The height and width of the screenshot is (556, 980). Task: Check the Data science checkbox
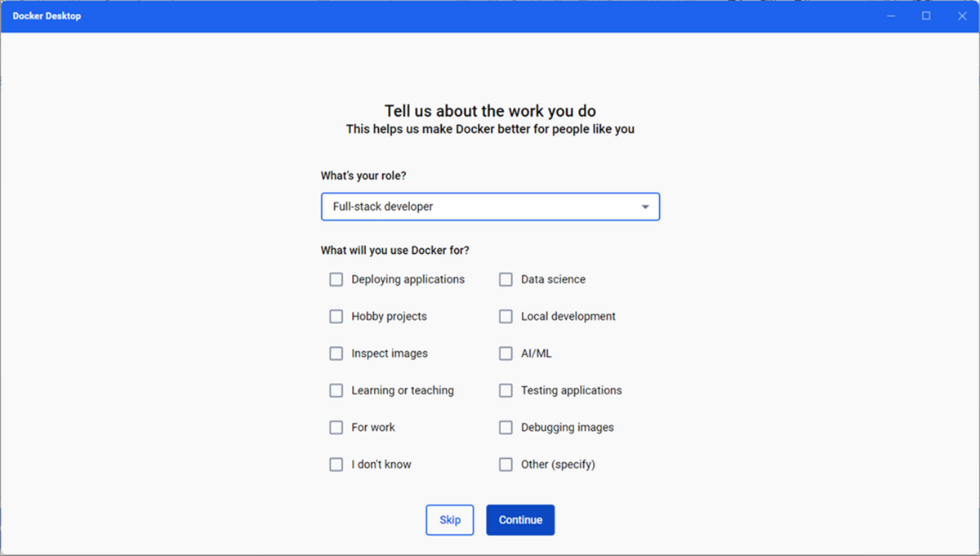506,279
